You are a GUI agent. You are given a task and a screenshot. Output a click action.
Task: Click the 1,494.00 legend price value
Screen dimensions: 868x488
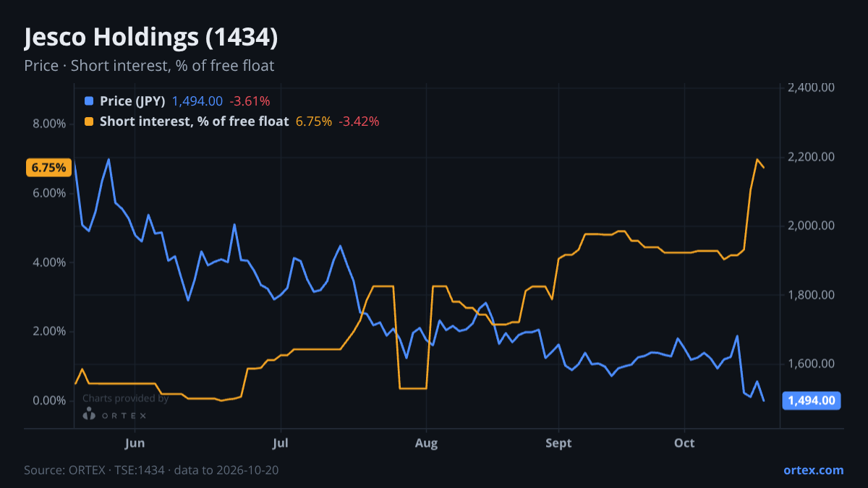coord(197,101)
